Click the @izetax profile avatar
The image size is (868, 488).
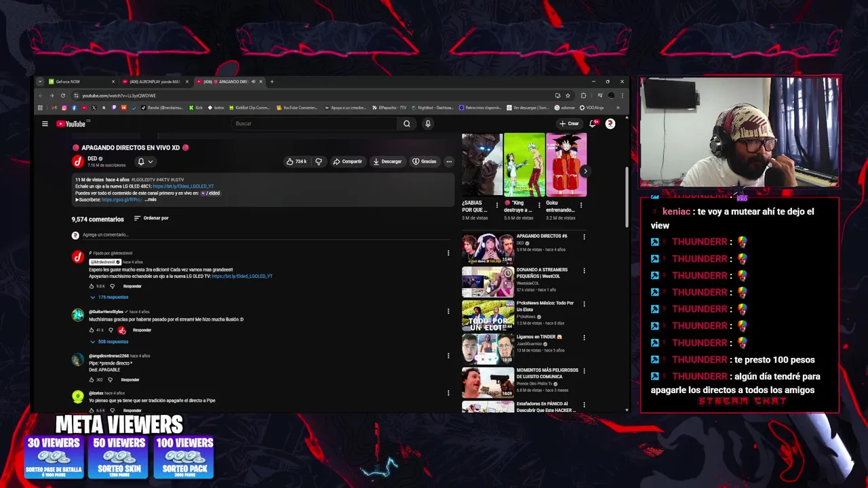[x=78, y=396]
